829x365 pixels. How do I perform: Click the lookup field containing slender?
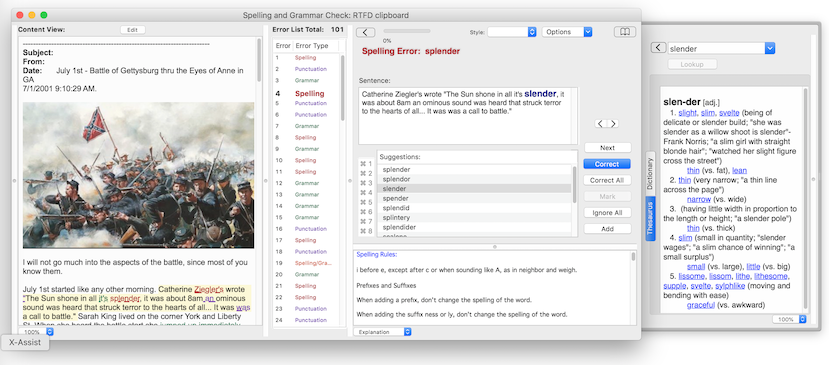[x=716, y=49]
